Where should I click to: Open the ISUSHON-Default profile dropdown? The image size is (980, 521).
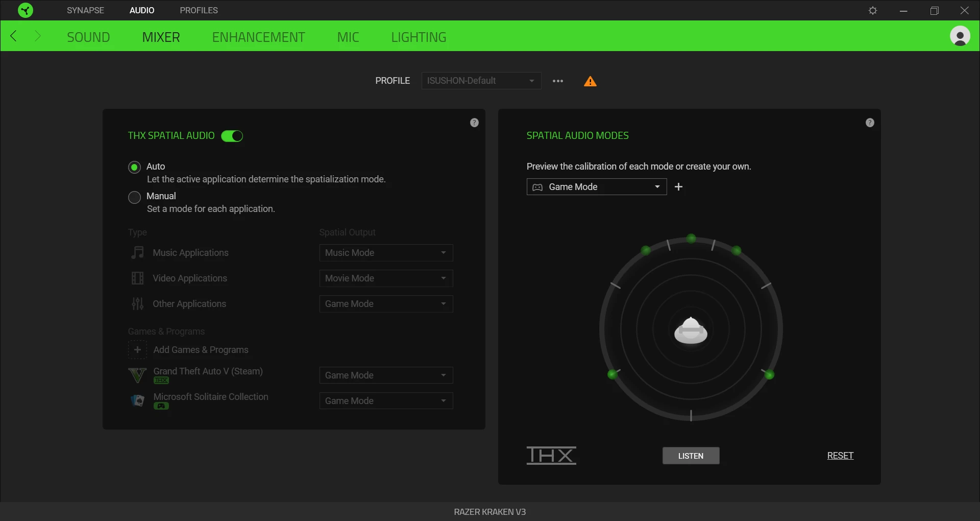coord(481,81)
